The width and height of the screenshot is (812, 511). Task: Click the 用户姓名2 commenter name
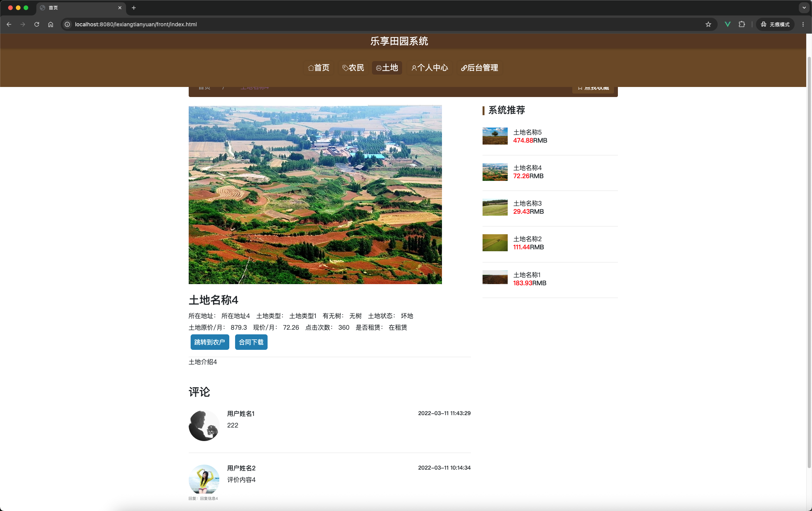[x=241, y=468]
